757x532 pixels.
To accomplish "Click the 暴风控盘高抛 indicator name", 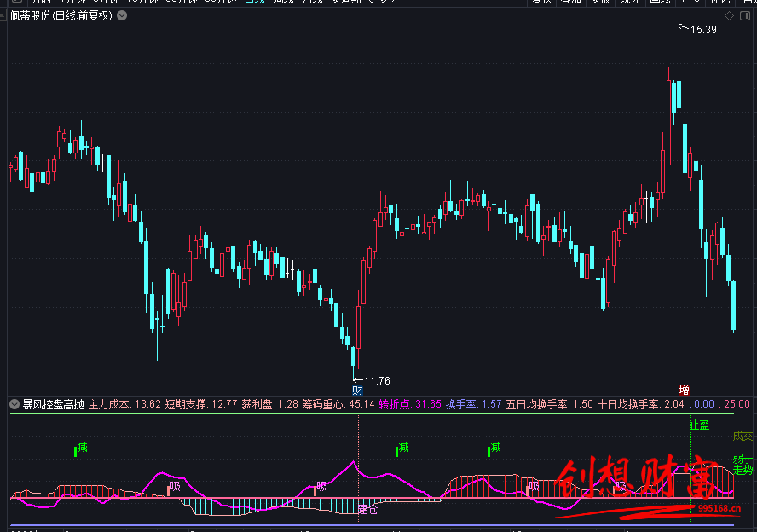I will 53,404.
